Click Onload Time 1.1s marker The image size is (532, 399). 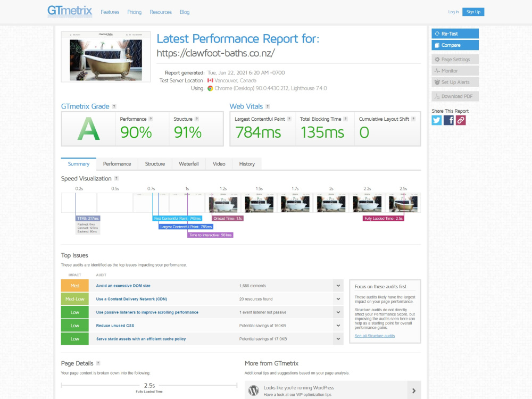click(x=228, y=218)
